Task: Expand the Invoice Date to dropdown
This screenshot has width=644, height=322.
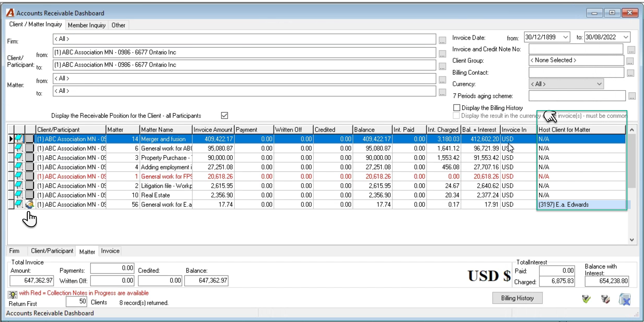Action: click(626, 37)
